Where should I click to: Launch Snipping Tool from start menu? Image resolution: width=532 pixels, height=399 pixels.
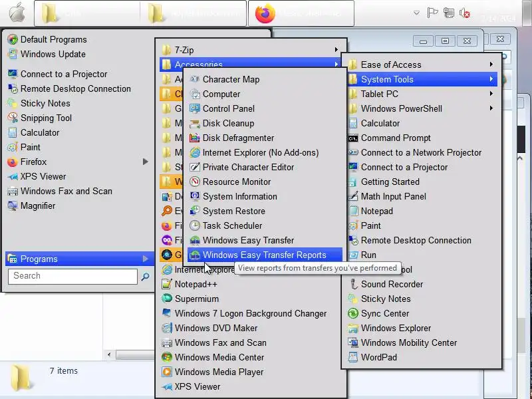pyautogui.click(x=78, y=118)
